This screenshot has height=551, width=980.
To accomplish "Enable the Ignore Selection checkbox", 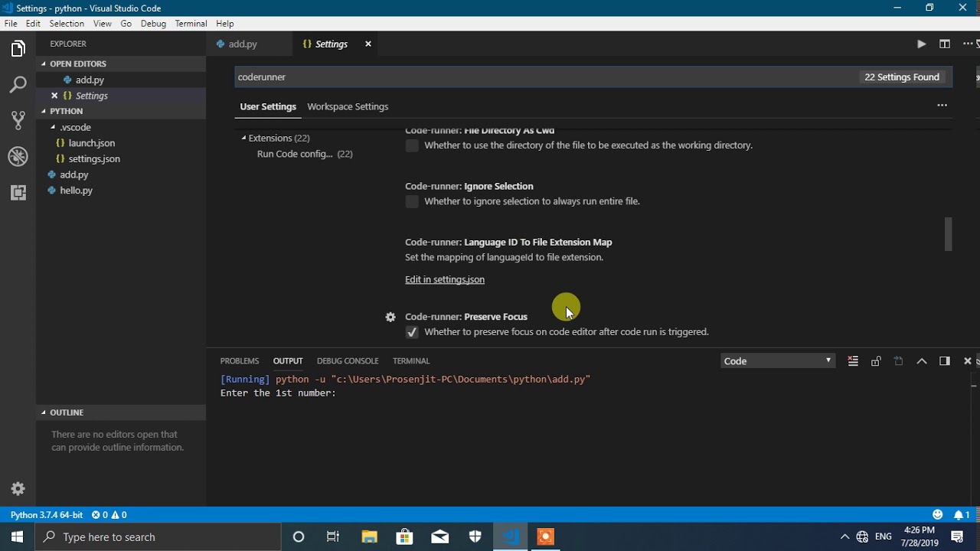I will click(x=412, y=201).
